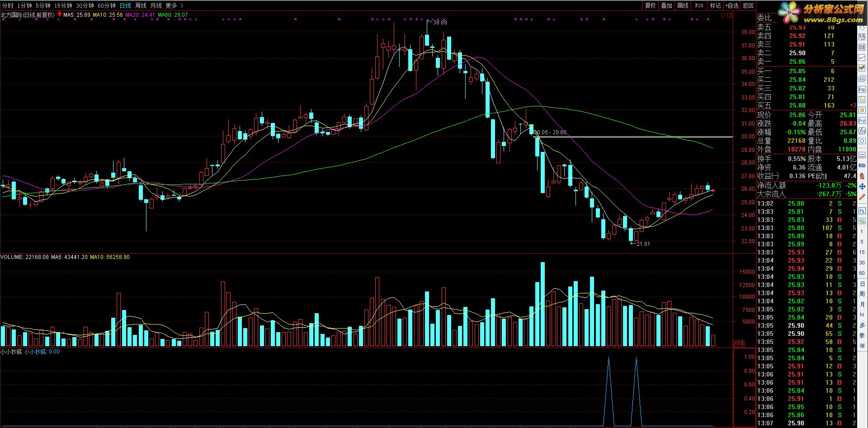The image size is (868, 428).
Task: Click the X10 volume scale label
Action: (x=738, y=343)
